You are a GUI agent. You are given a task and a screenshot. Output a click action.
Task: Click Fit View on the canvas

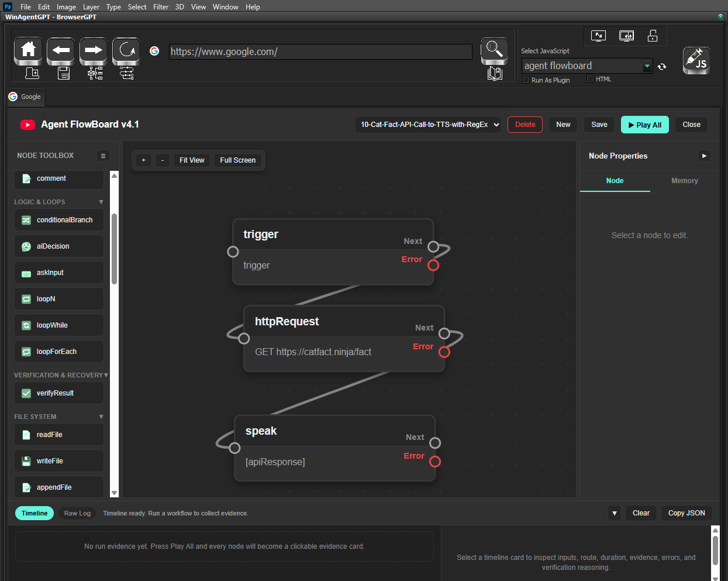pyautogui.click(x=192, y=160)
